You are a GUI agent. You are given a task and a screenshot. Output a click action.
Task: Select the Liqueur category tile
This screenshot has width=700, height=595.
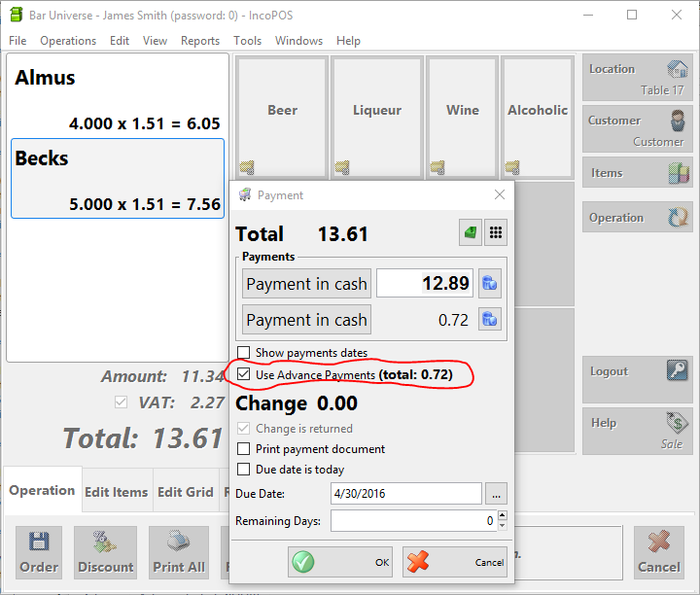tap(377, 117)
